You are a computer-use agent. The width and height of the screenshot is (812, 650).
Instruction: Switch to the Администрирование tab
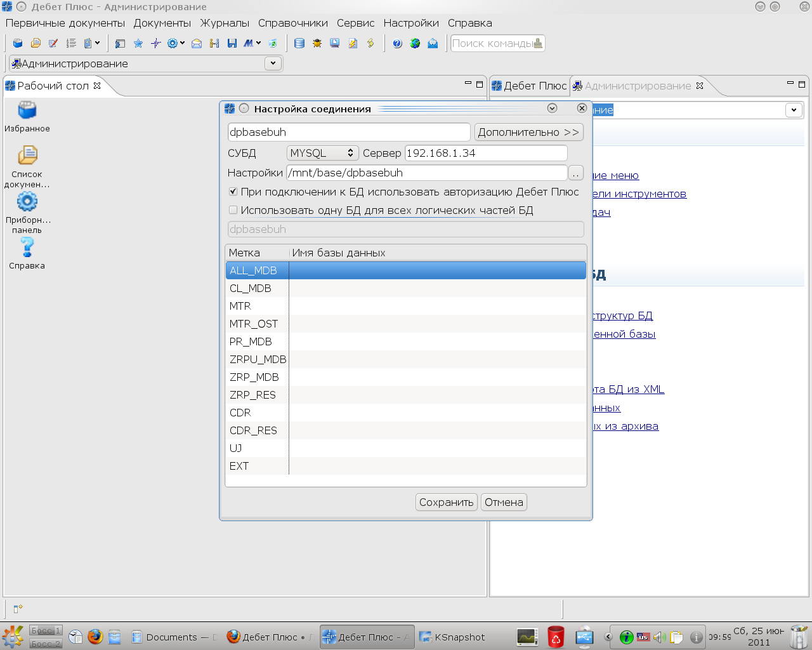tap(638, 86)
